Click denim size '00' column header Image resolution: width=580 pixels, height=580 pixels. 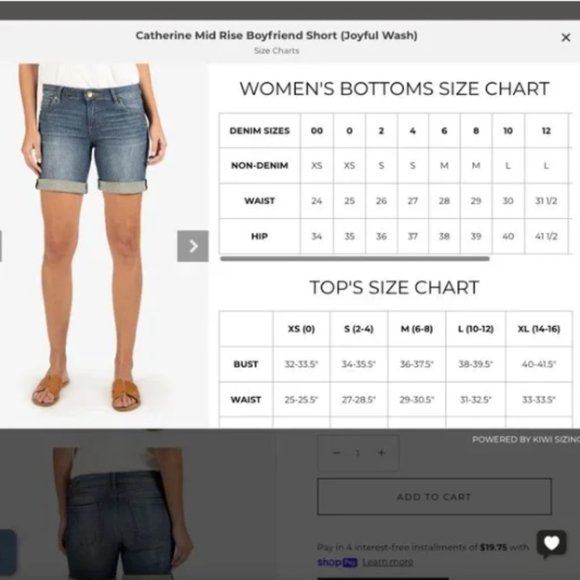click(x=317, y=131)
